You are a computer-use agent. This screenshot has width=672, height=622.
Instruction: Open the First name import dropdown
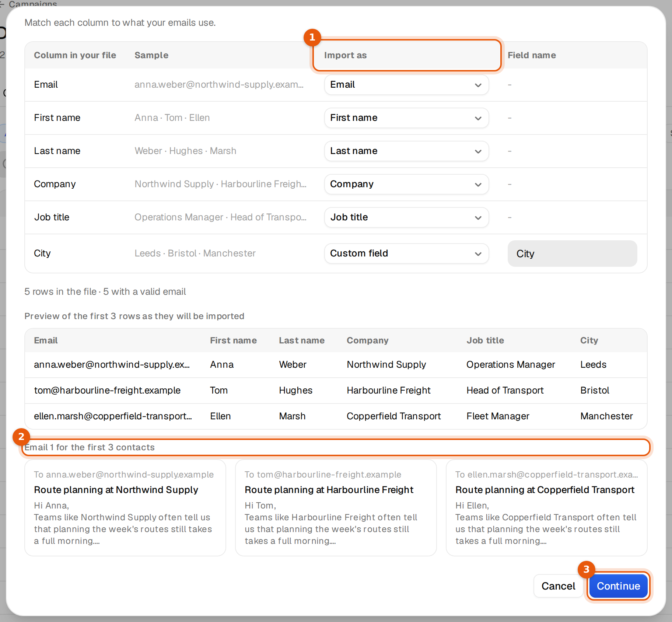tap(406, 118)
